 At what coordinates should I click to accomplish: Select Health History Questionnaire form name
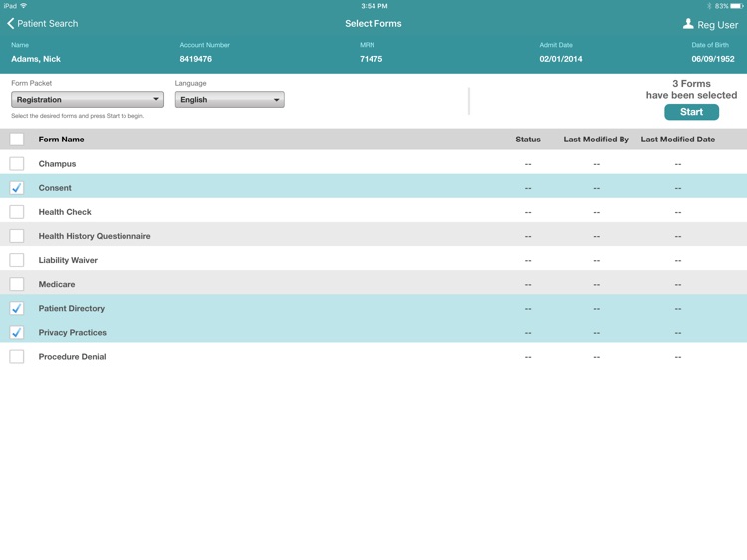95,236
